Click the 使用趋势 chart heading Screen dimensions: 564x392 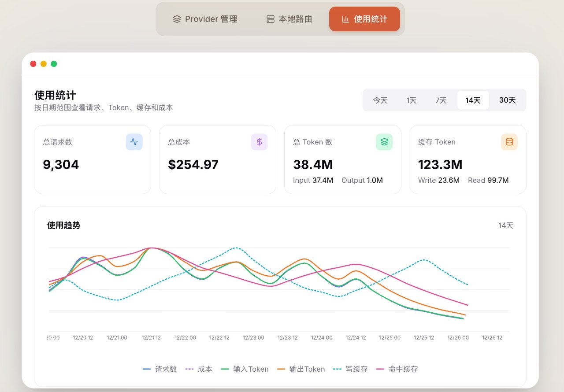click(63, 226)
